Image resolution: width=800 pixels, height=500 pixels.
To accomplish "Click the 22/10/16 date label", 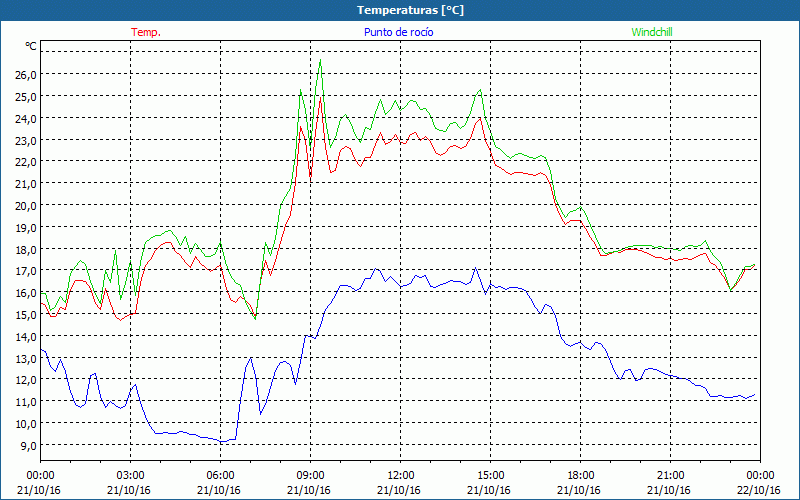I will (x=759, y=490).
